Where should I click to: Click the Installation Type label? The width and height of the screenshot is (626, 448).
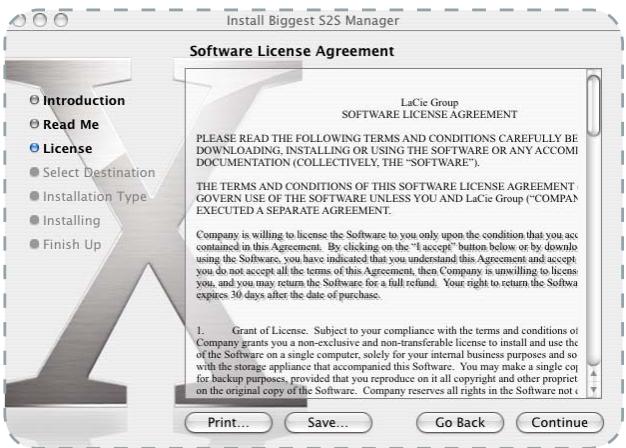pos(95,196)
